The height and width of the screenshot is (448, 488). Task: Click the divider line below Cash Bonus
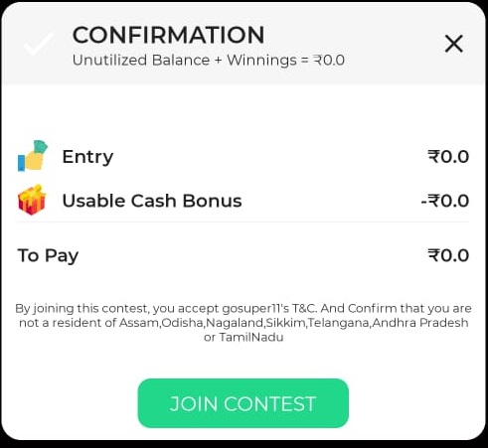coord(243,222)
